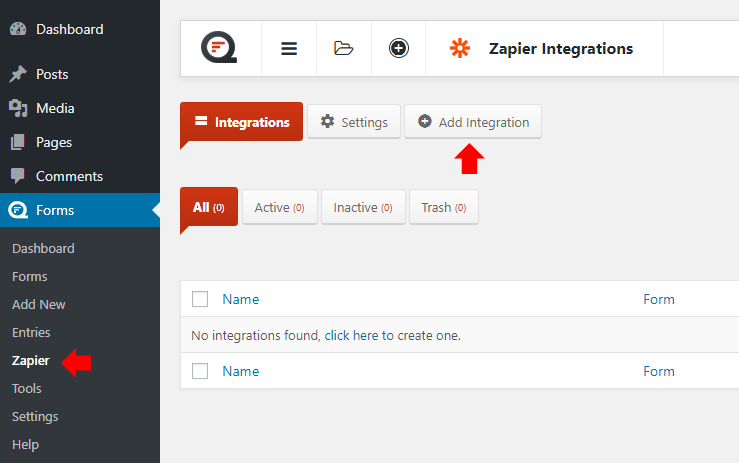Show the Inactive (0) integrations tab
The image size is (739, 463).
[363, 207]
